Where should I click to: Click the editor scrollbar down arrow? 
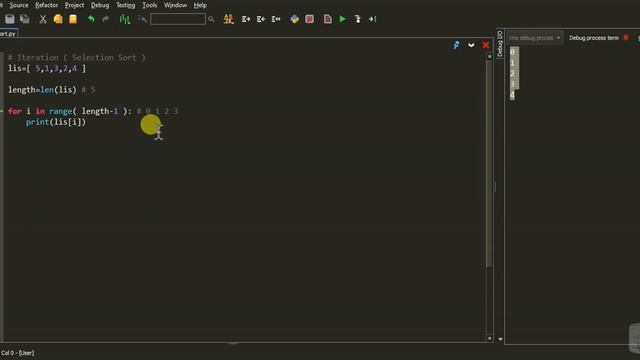489,338
